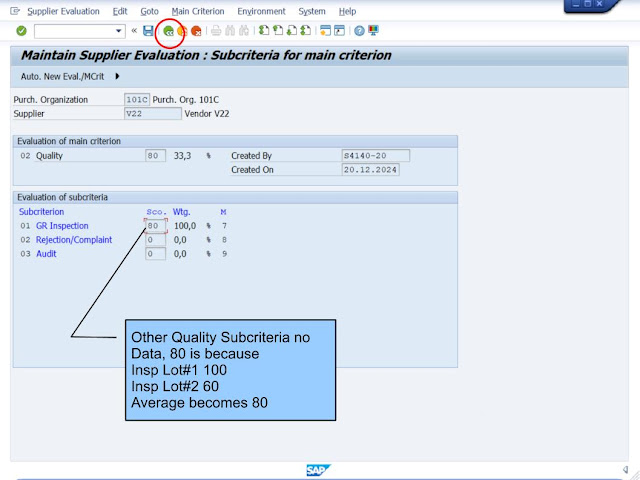
Task: Open the Edit menu
Action: (120, 11)
